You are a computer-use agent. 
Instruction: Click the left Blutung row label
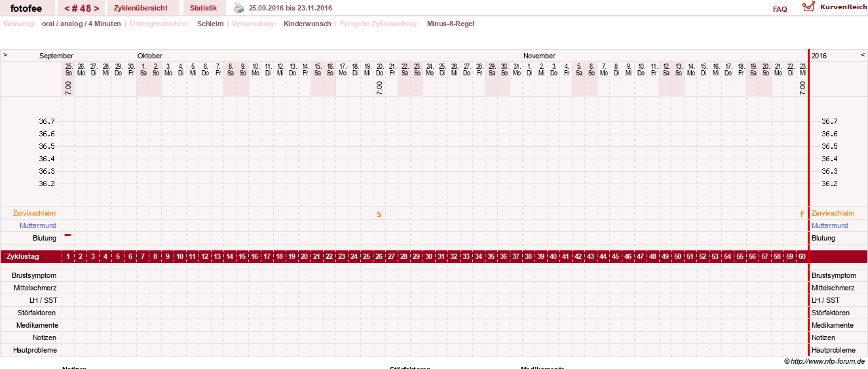45,238
